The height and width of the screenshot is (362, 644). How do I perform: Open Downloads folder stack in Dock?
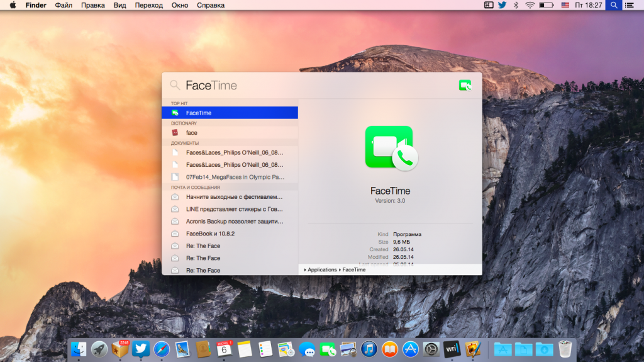click(544, 349)
